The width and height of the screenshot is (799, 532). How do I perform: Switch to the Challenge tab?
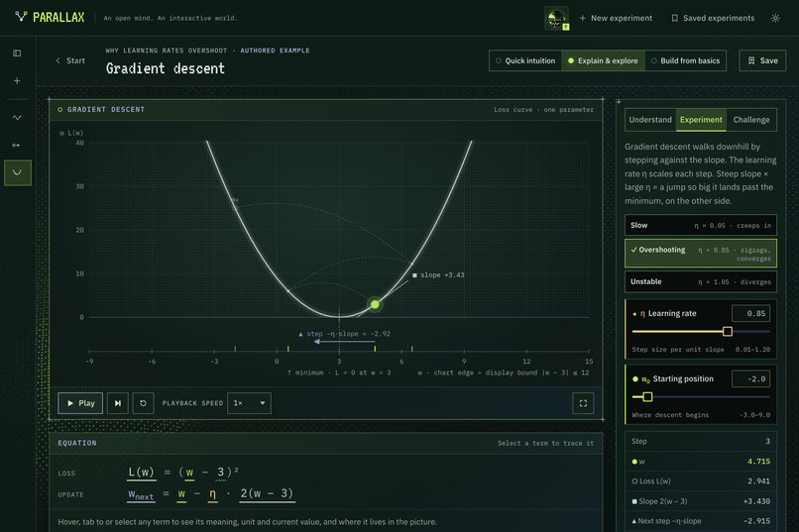(x=751, y=120)
